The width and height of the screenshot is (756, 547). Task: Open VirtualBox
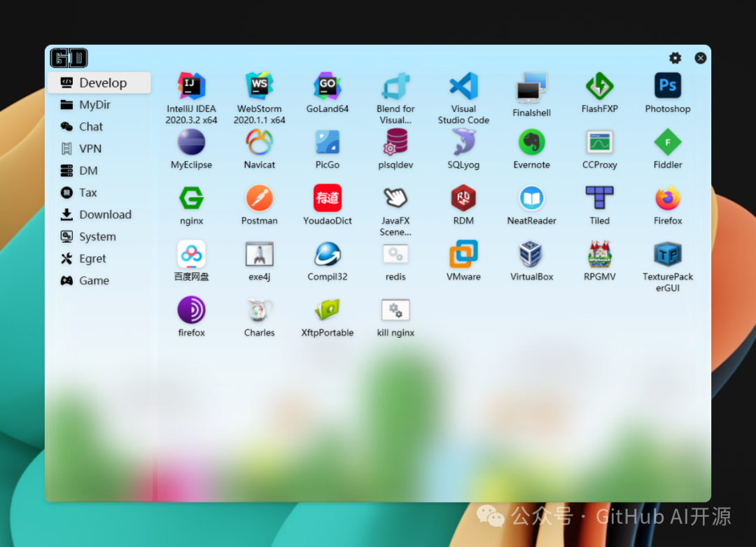pos(531,254)
